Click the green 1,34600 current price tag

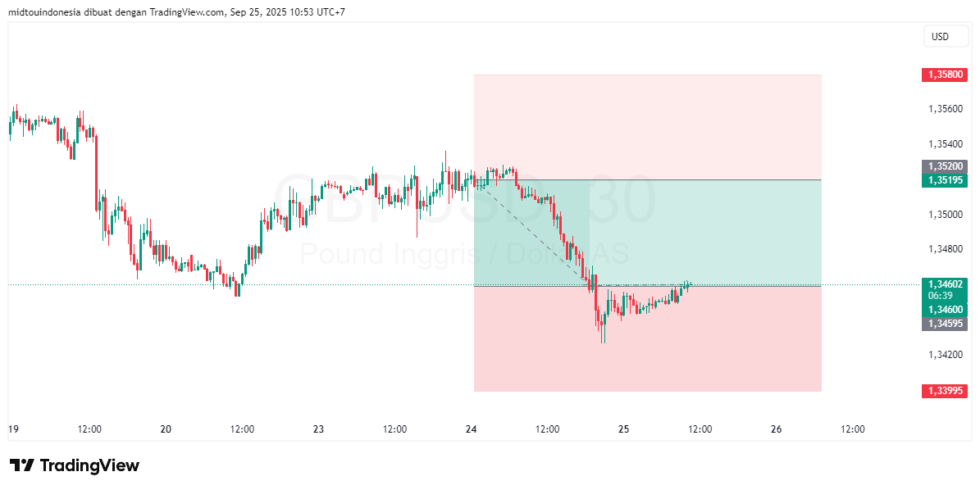tap(945, 309)
